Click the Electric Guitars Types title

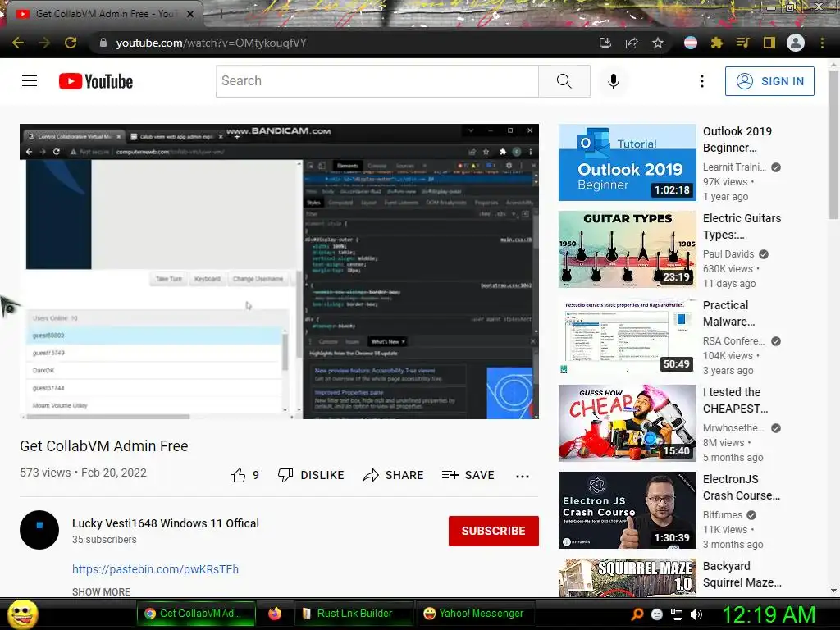(x=742, y=226)
